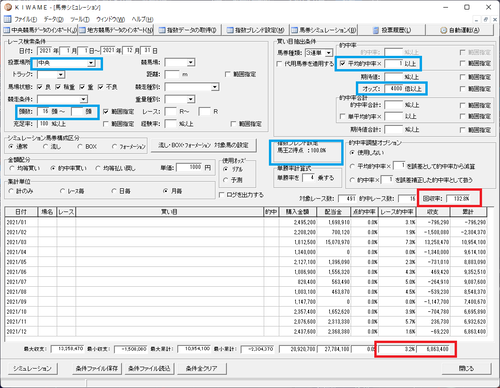Toggle the 不良 track condition checkbox
This screenshot has height=388, width=500.
101,87
